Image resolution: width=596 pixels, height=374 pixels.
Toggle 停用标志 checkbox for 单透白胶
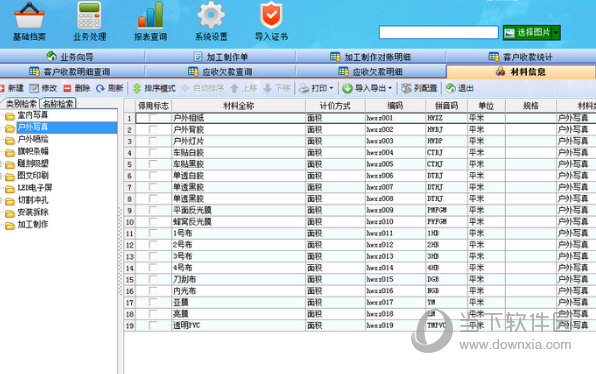tap(153, 176)
